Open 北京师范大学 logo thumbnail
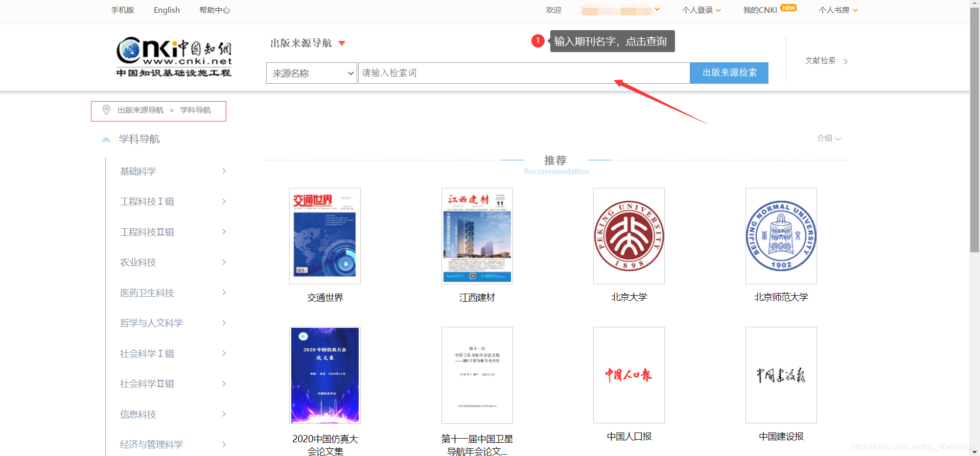Image resolution: width=980 pixels, height=456 pixels. coord(781,236)
